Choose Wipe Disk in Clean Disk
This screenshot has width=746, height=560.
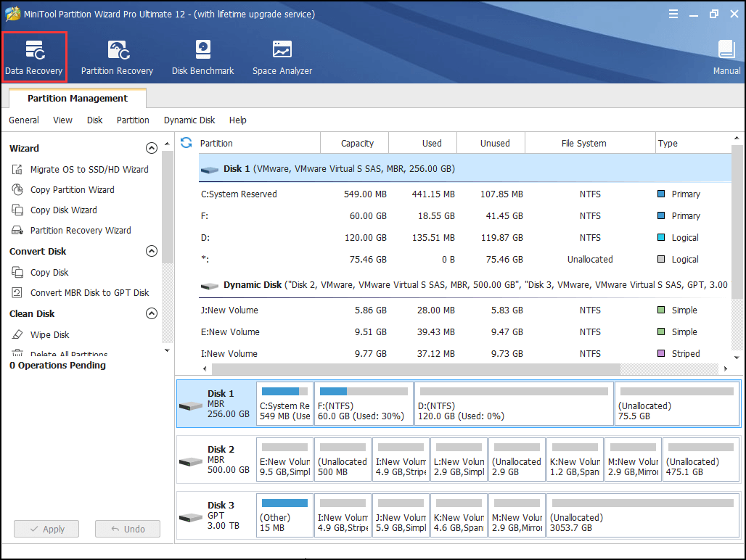[x=41, y=334]
